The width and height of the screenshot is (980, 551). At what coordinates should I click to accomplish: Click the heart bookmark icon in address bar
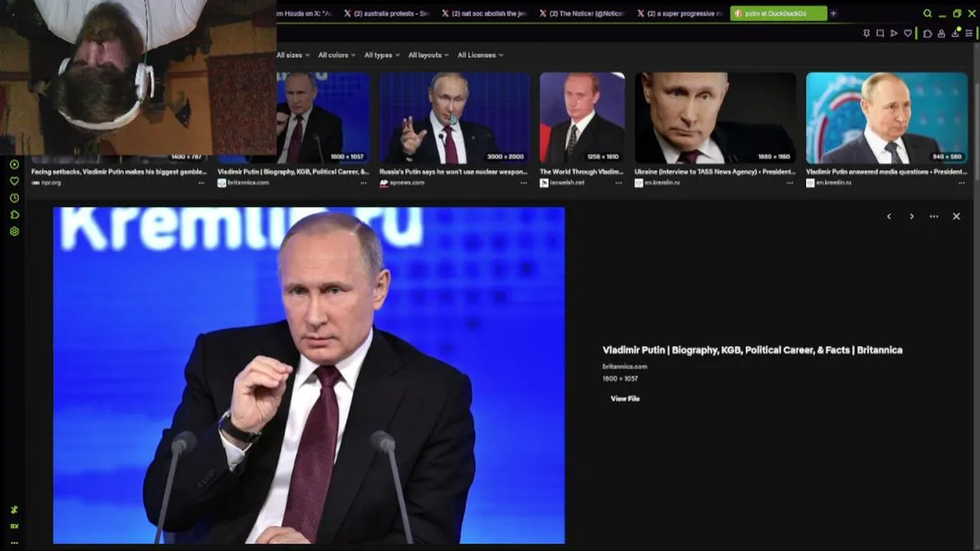tap(908, 34)
